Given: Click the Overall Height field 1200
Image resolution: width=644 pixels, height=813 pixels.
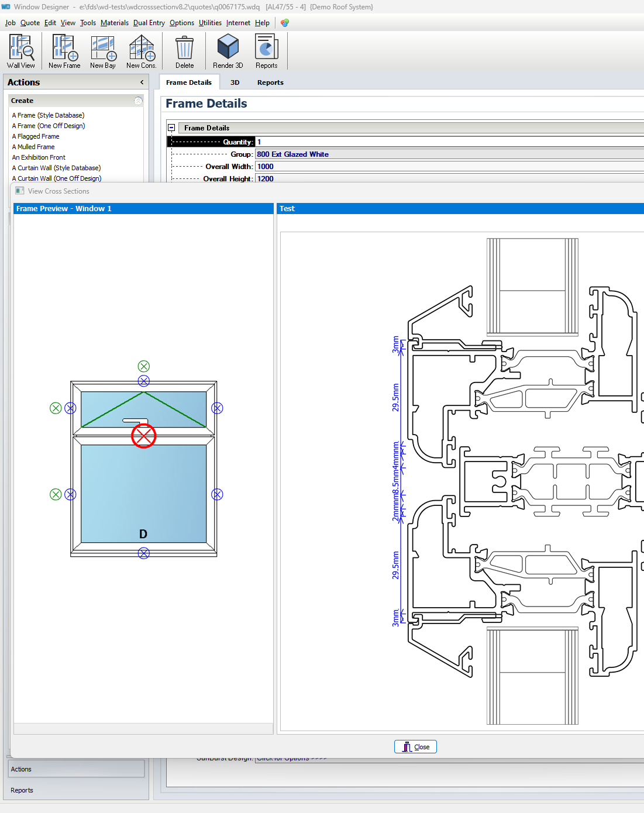Looking at the screenshot, I should tap(449, 178).
